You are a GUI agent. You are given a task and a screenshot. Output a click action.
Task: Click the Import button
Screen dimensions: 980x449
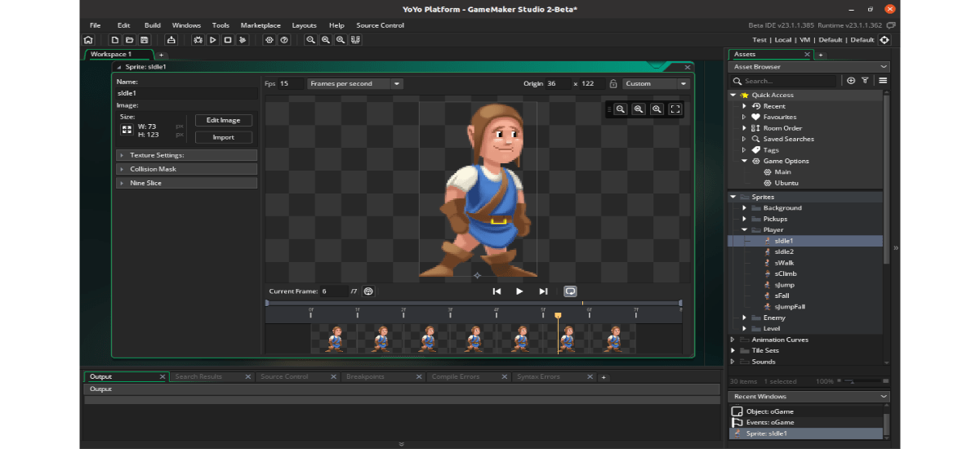point(223,137)
